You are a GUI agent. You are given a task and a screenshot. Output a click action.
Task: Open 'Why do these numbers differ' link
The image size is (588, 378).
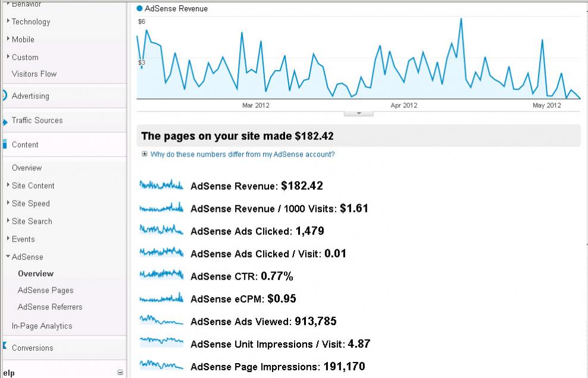pyautogui.click(x=243, y=155)
